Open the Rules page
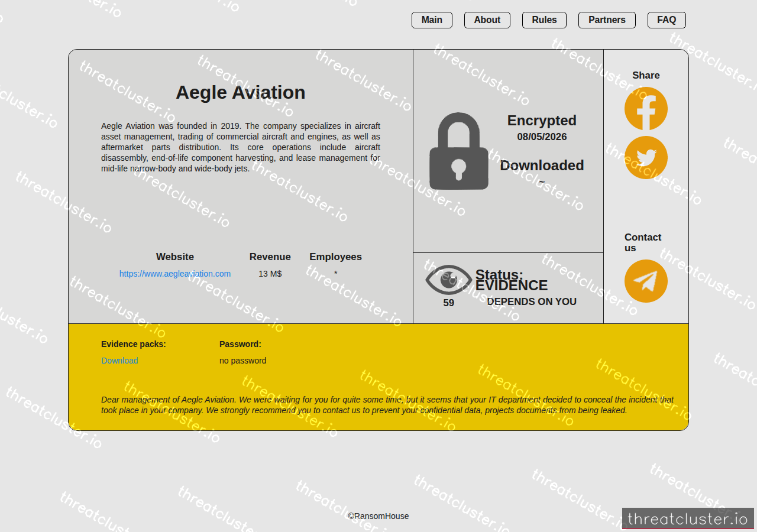 pyautogui.click(x=544, y=20)
